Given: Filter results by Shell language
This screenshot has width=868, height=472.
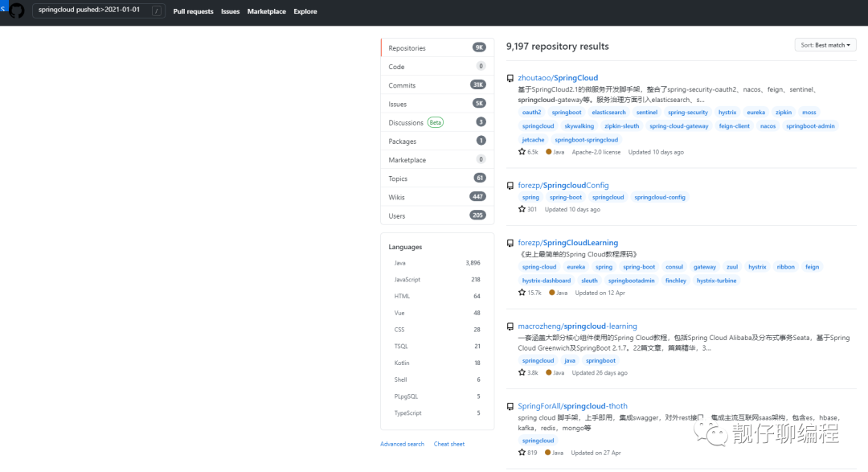Looking at the screenshot, I should (x=436, y=380).
